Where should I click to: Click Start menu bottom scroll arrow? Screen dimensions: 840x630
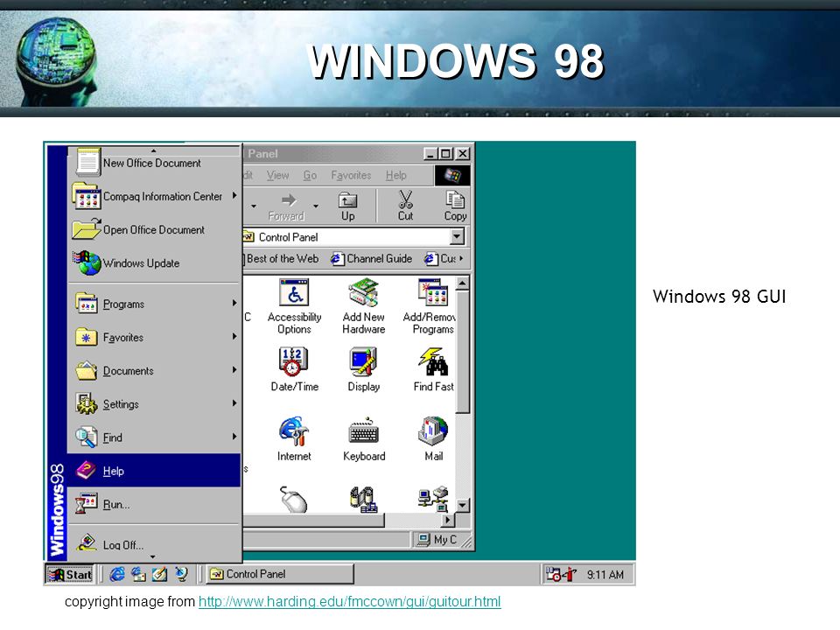coord(153,557)
